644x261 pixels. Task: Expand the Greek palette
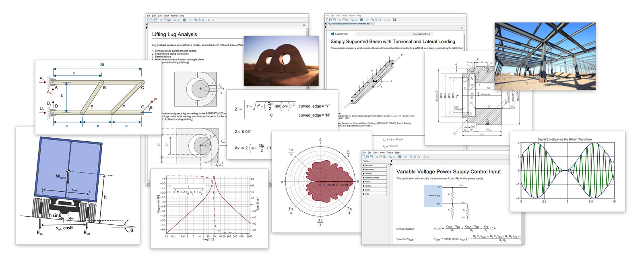click(367, 190)
